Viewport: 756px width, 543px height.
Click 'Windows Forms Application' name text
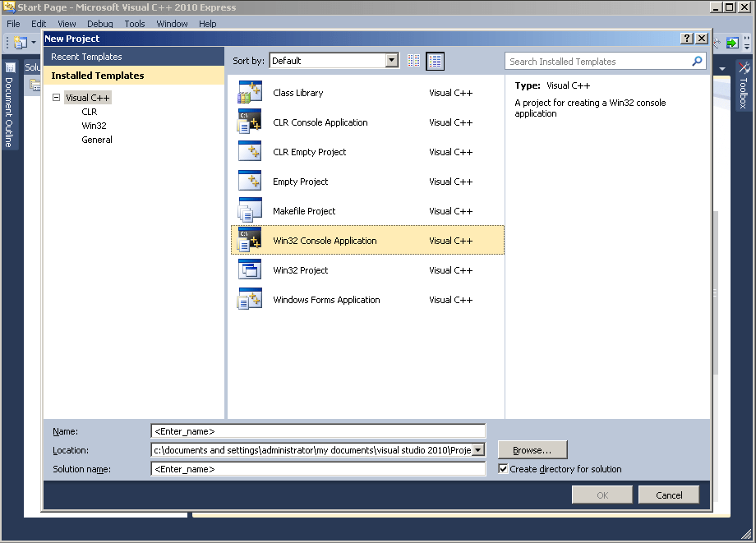pyautogui.click(x=326, y=299)
